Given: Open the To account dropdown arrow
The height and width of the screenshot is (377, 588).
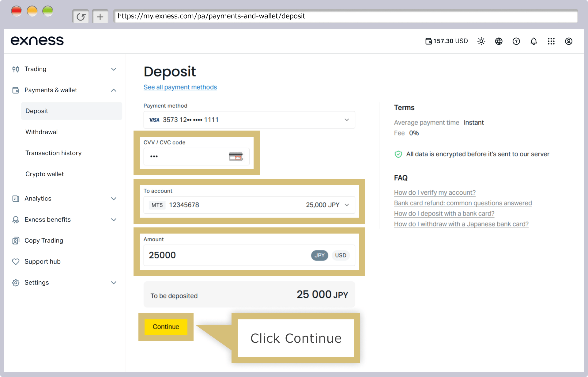Looking at the screenshot, I should (347, 205).
